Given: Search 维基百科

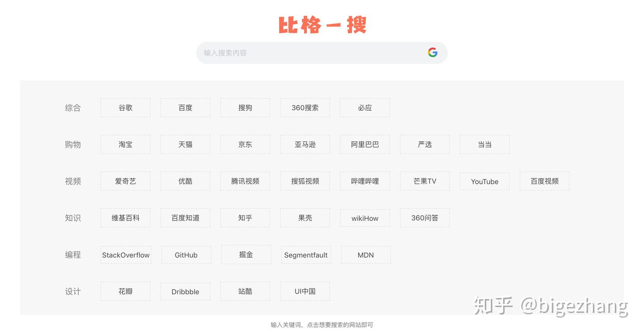Looking at the screenshot, I should [126, 218].
